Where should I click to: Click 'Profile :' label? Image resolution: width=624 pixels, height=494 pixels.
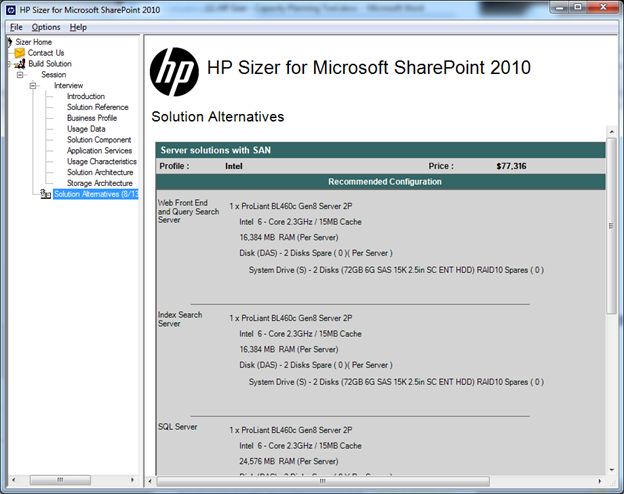tap(174, 166)
